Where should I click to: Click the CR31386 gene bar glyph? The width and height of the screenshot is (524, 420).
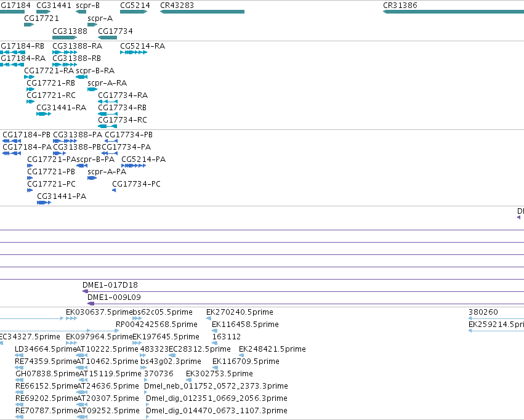pos(453,12)
